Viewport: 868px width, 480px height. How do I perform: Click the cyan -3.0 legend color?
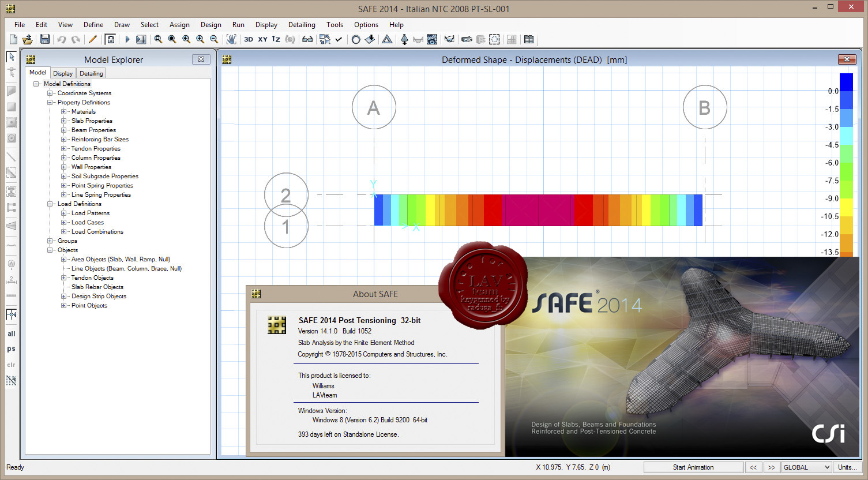coord(846,136)
